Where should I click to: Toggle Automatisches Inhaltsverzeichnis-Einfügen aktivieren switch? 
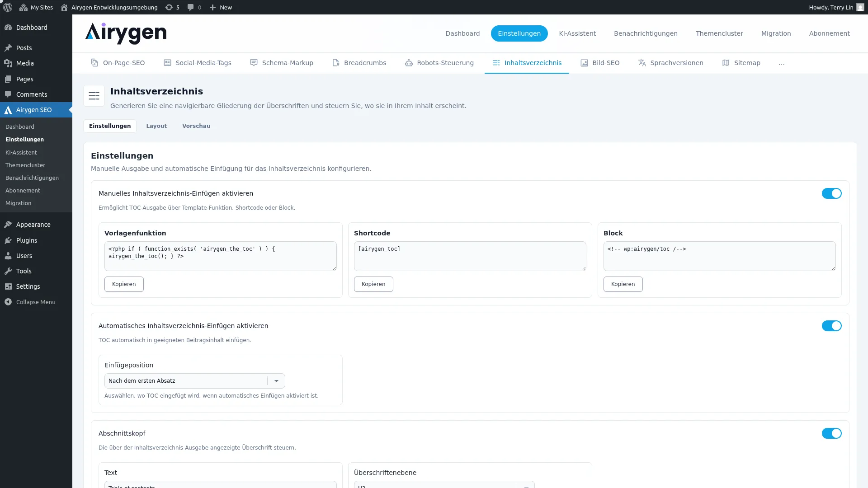click(x=831, y=326)
